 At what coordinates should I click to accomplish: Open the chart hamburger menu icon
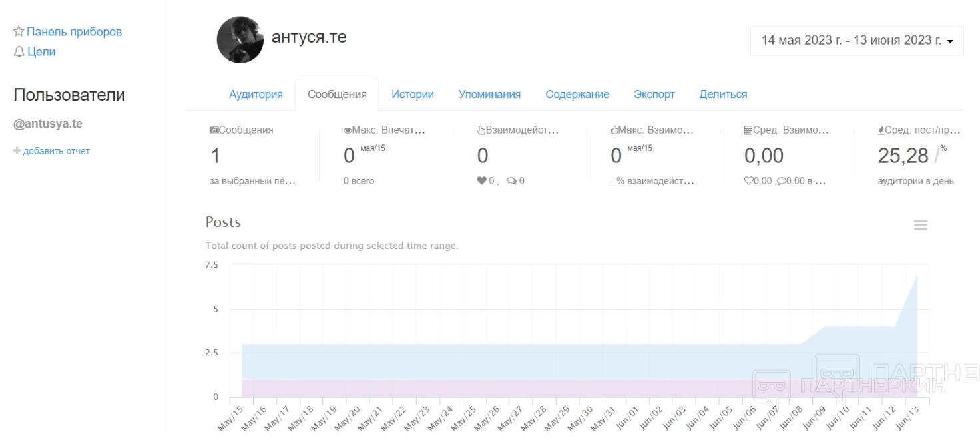click(920, 225)
